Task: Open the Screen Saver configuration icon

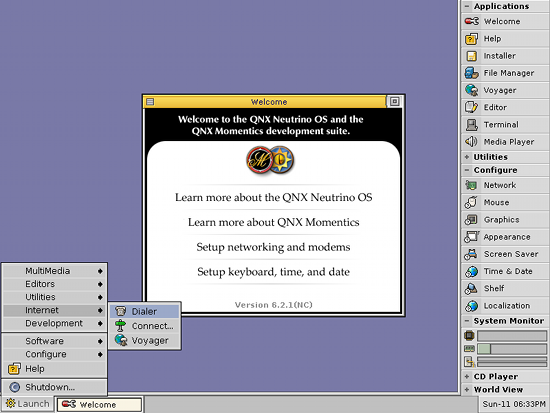Action: (471, 254)
